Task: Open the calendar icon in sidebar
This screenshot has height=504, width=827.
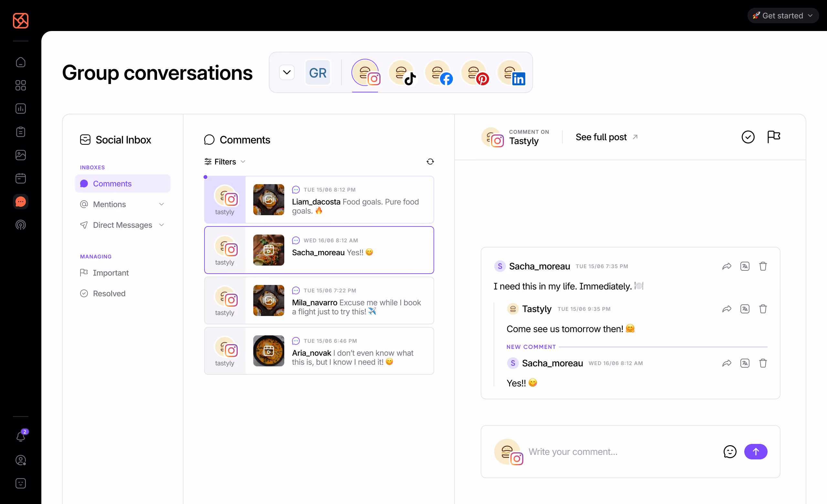Action: (20, 178)
